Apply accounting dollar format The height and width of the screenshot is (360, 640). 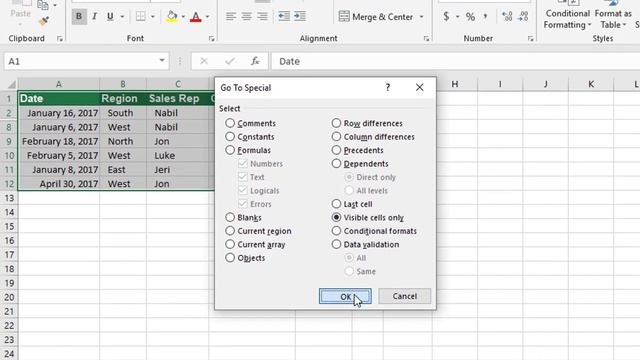pos(446,16)
